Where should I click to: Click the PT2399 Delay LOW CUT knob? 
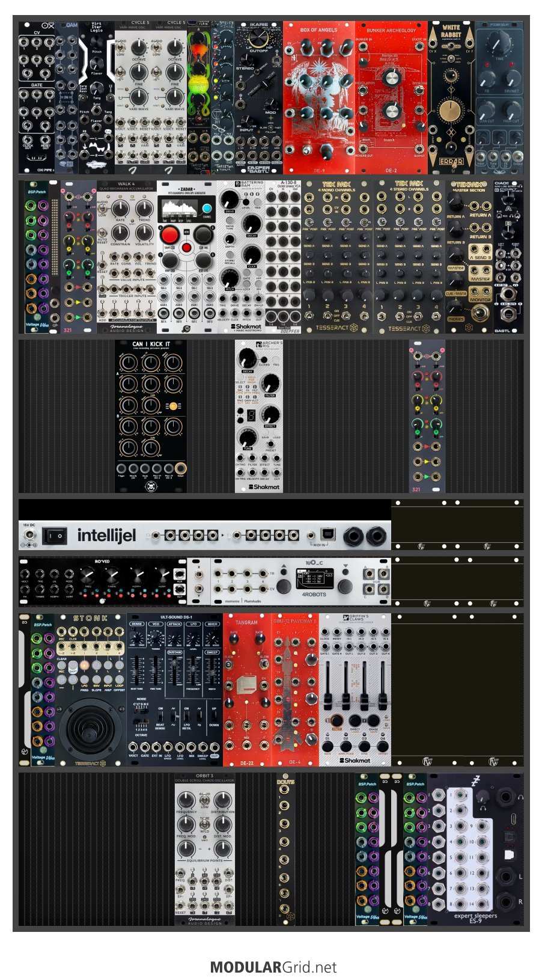point(486,109)
